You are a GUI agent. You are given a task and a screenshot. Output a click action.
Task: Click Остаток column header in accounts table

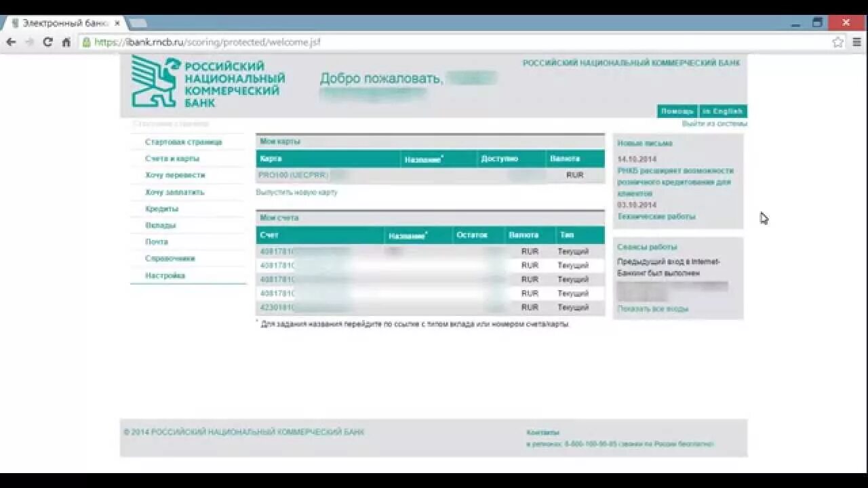tap(472, 235)
